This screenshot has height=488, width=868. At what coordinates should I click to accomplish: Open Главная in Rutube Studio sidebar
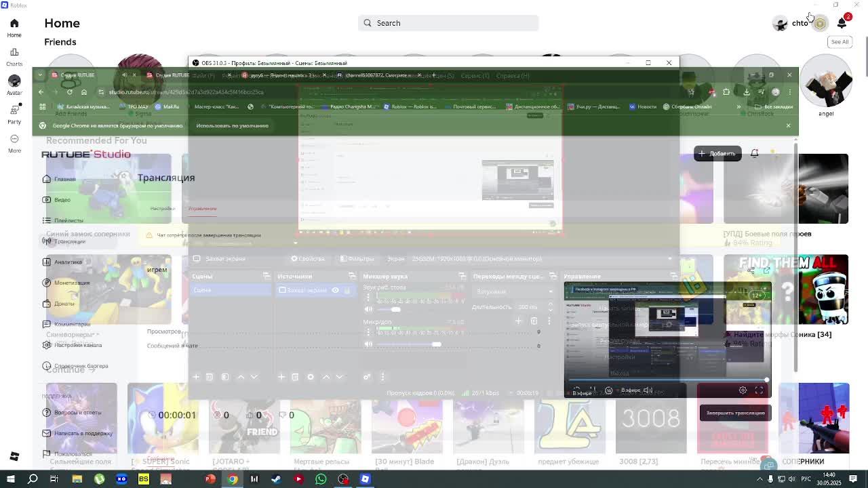point(59,179)
